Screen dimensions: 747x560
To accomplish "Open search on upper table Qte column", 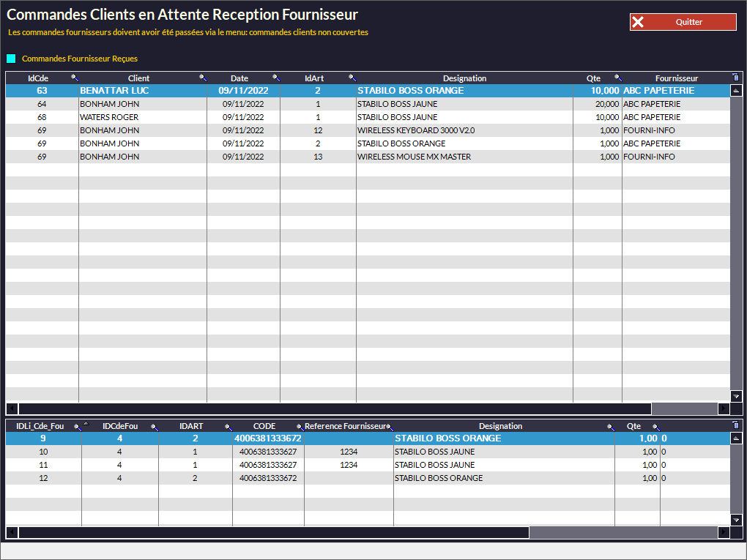I will [617, 78].
